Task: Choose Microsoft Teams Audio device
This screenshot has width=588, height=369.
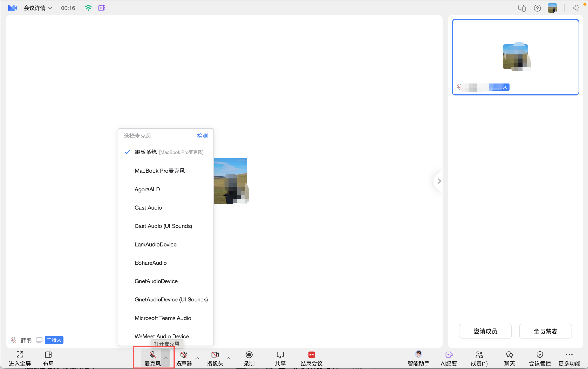Action: [166, 318]
